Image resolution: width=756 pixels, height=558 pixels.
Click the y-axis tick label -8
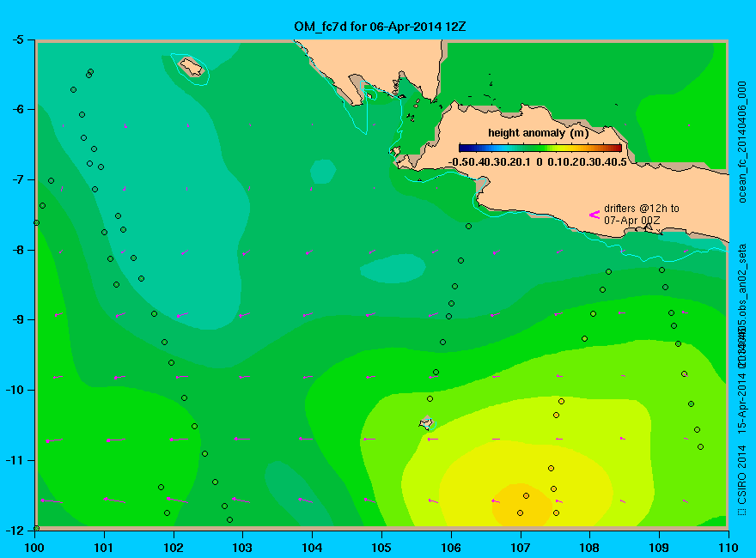click(x=17, y=250)
